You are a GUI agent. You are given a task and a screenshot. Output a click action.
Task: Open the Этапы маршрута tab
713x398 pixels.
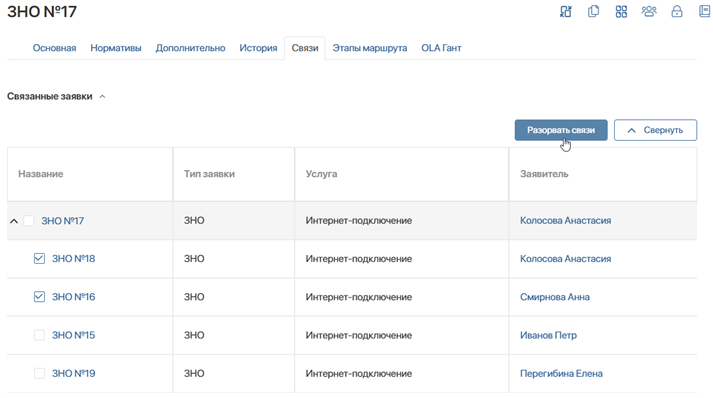370,48
